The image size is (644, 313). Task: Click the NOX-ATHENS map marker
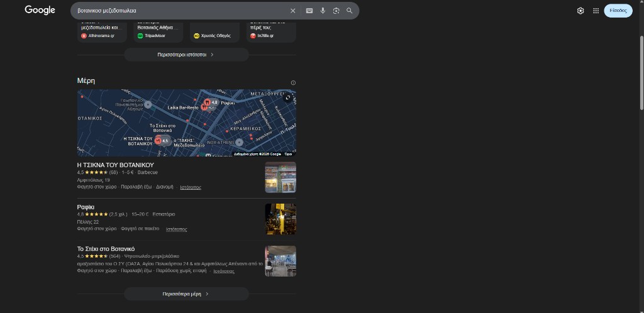tap(239, 142)
